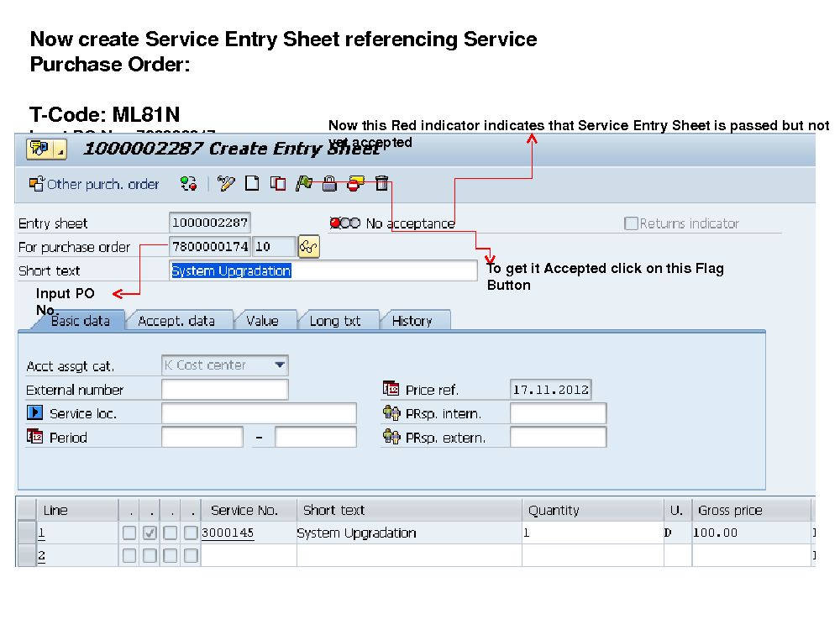Viewport: 840px width, 630px height.
Task: Switch to the Accept. data tab
Action: [x=179, y=320]
